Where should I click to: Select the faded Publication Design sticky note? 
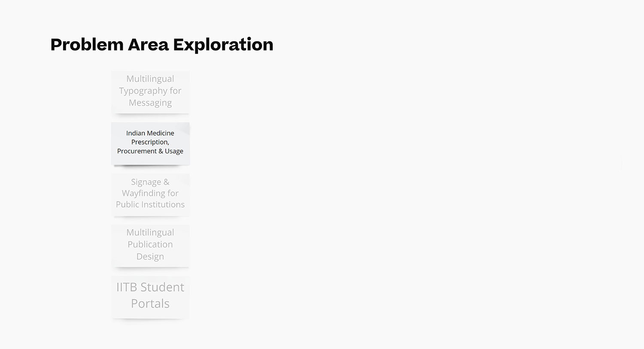[x=150, y=245]
